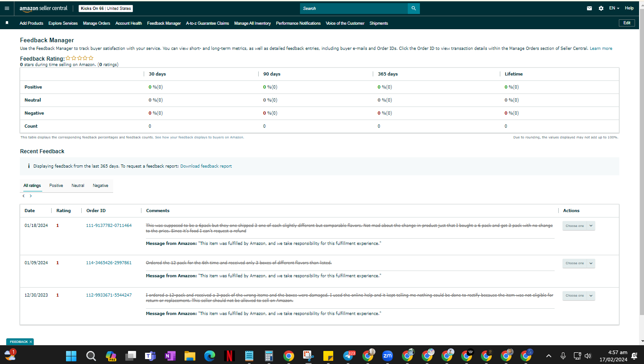Select the All ratings tab
This screenshot has height=364, width=644.
32,186
